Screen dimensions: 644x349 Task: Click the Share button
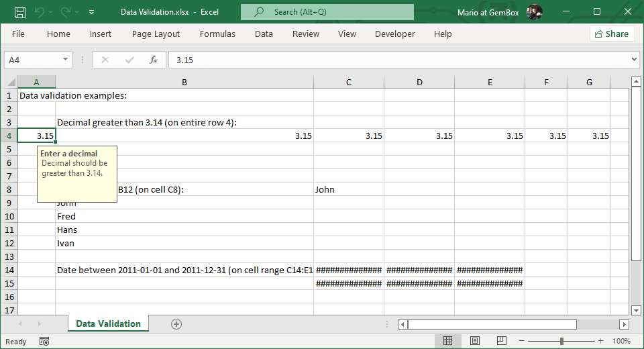[x=612, y=34]
